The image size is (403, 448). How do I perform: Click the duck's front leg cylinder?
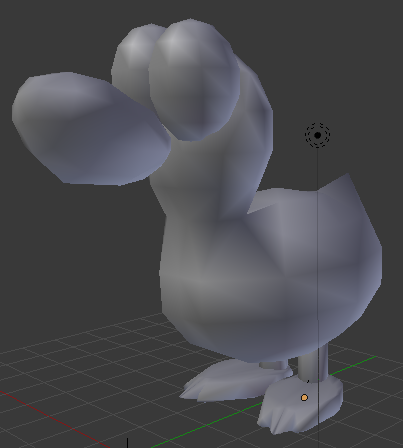[312, 362]
